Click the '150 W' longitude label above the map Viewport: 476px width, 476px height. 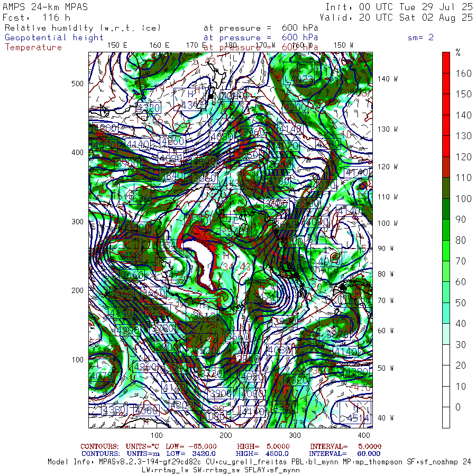point(343,45)
